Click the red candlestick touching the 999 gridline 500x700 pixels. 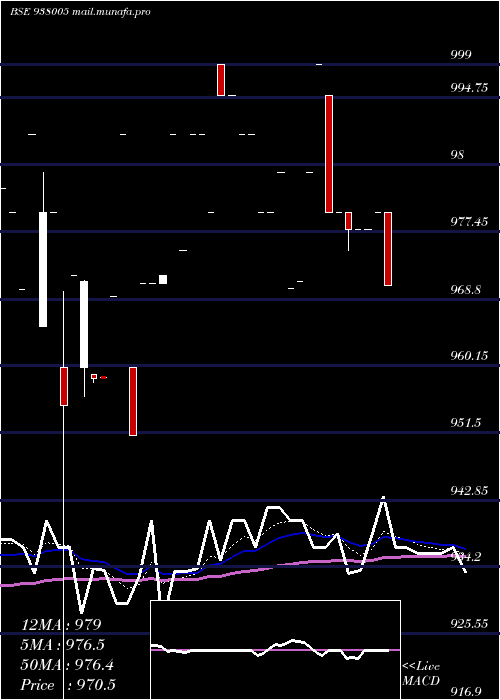pos(221,80)
